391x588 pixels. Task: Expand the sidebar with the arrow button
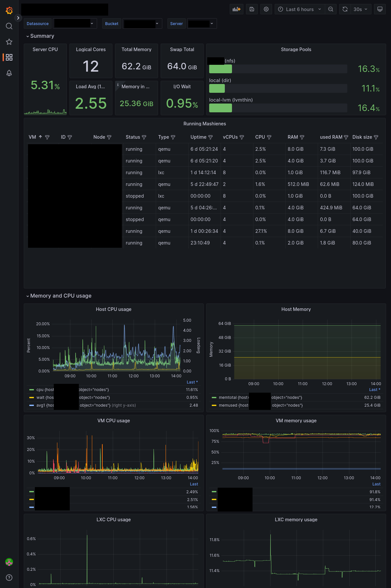click(18, 18)
